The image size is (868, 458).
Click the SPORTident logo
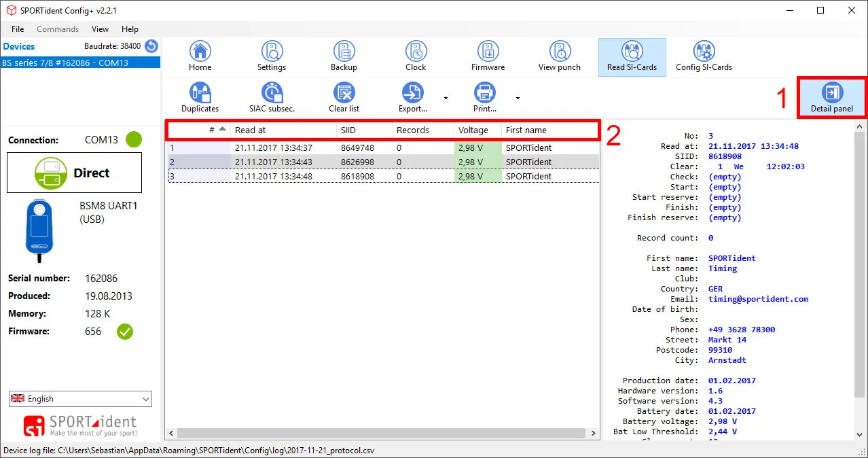(80, 425)
